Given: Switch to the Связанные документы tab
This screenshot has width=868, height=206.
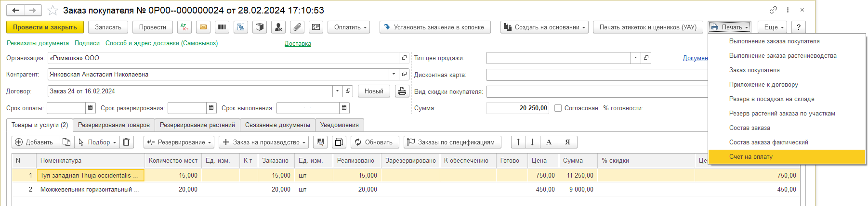Looking at the screenshot, I should (x=277, y=125).
